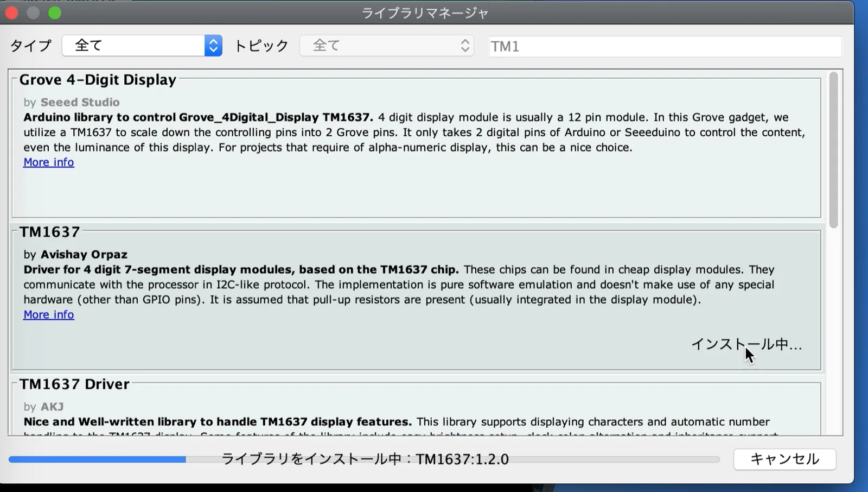Click the library install progress bar
The height and width of the screenshot is (492, 868).
coord(364,459)
